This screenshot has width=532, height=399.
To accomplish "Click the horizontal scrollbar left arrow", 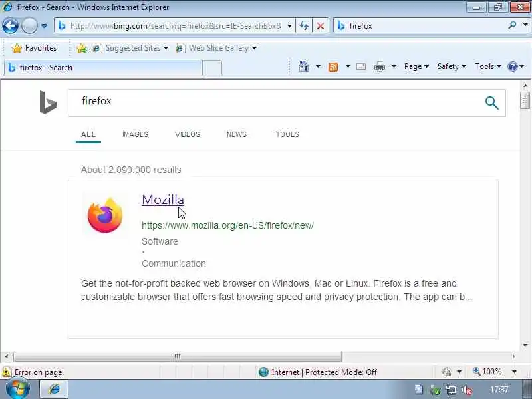I will [7, 356].
